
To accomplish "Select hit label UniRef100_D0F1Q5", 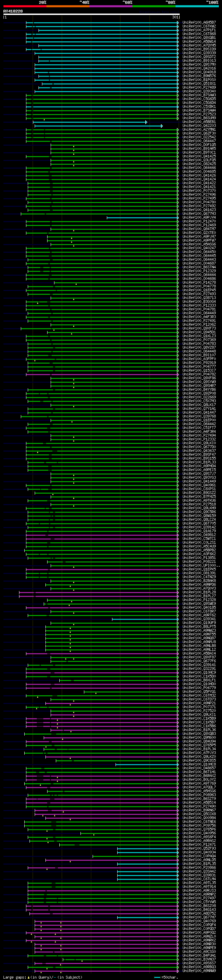I will (x=199, y=145).
